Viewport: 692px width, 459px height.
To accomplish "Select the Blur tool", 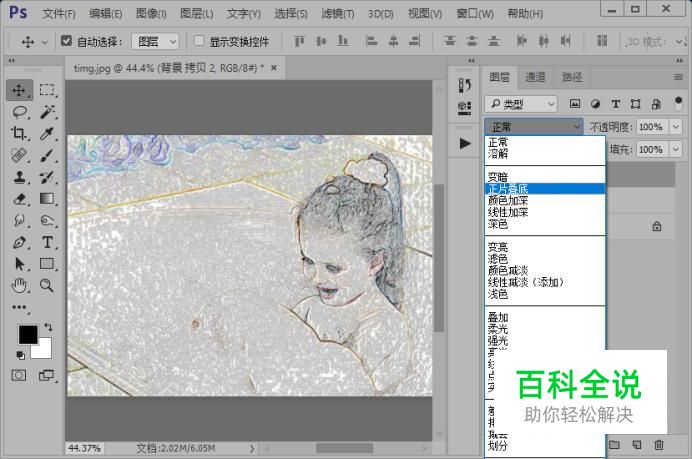I will click(19, 220).
